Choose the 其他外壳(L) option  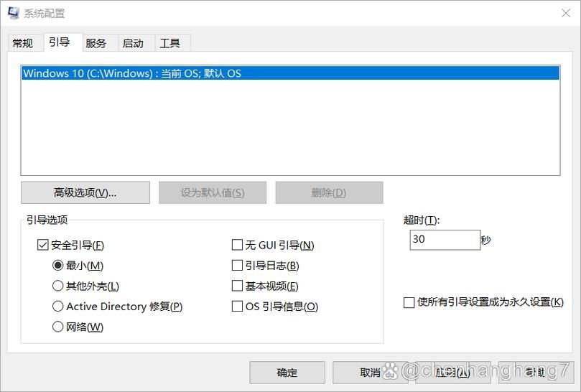(57, 286)
